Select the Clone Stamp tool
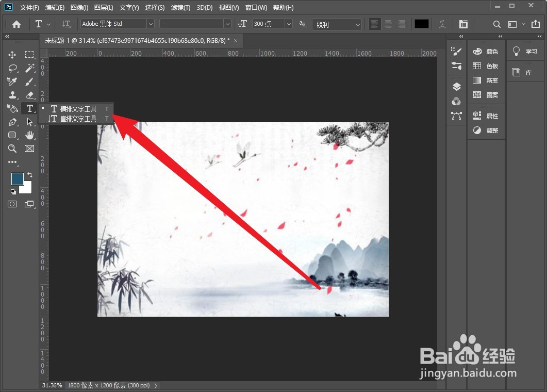Screen dimensions: 547x392 (x=12, y=95)
